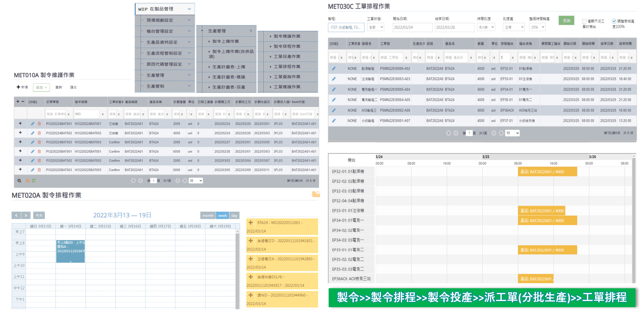Edit row PO220225BAT002 with pencil icon

[x=32, y=160]
